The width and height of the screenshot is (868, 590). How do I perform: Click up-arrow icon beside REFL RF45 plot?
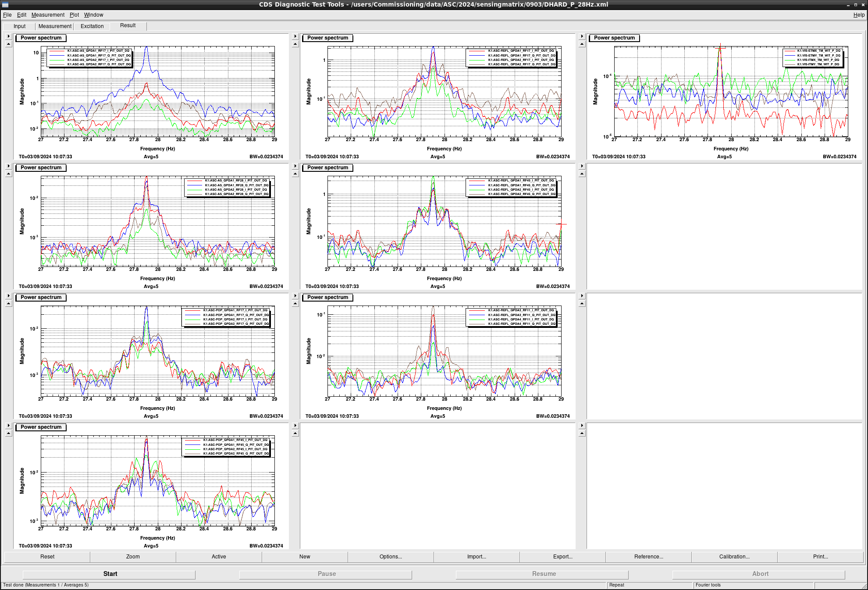(x=295, y=174)
